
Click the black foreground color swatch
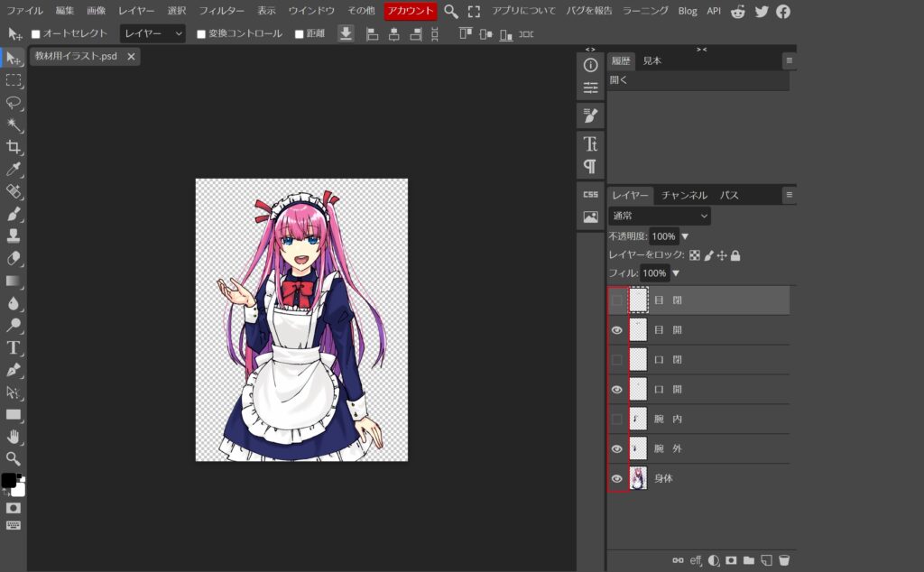[8, 480]
